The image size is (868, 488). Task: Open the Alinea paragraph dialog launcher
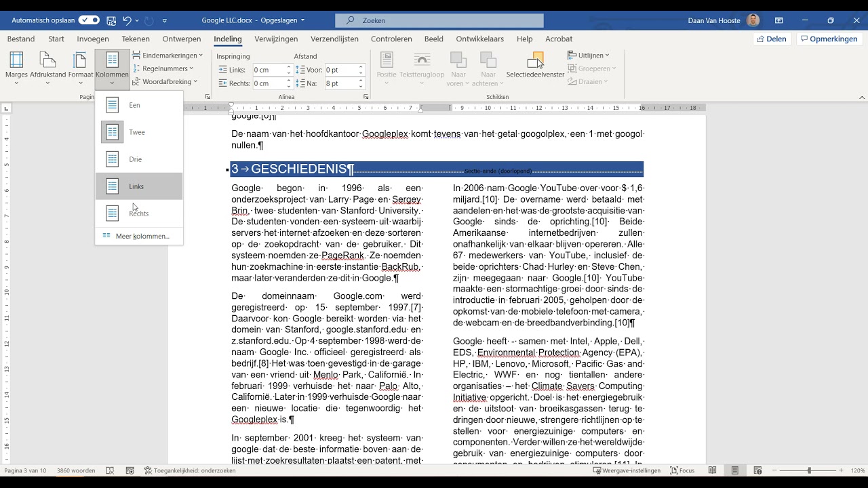(366, 97)
